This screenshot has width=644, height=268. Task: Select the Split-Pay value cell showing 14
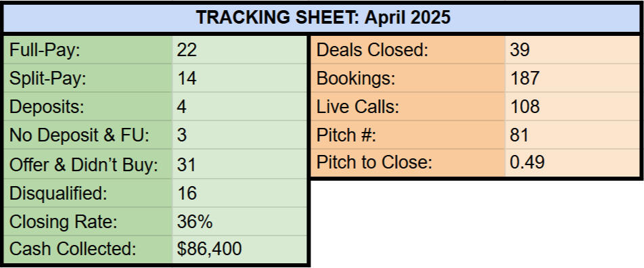point(239,78)
